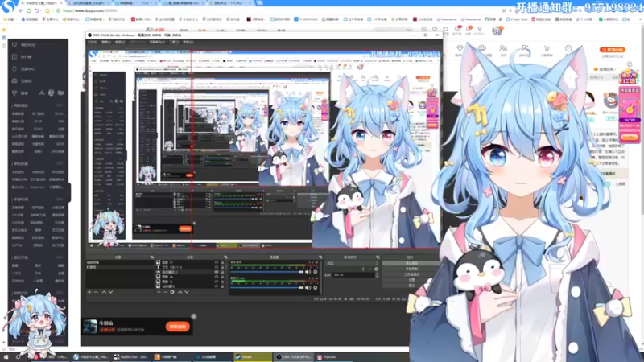Remove the selected scene with minus icon

[96, 292]
